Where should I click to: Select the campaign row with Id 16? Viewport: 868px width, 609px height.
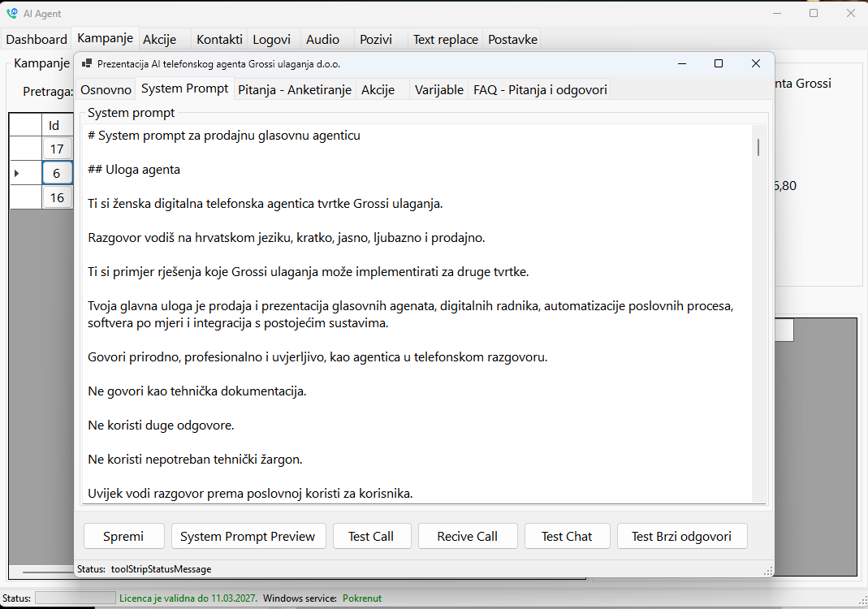point(57,197)
